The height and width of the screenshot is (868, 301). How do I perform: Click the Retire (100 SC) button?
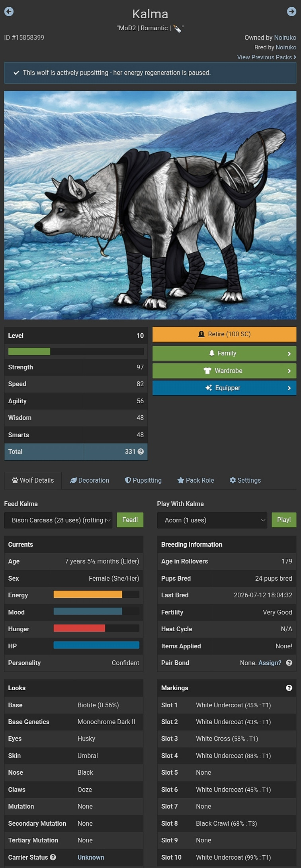click(x=225, y=334)
